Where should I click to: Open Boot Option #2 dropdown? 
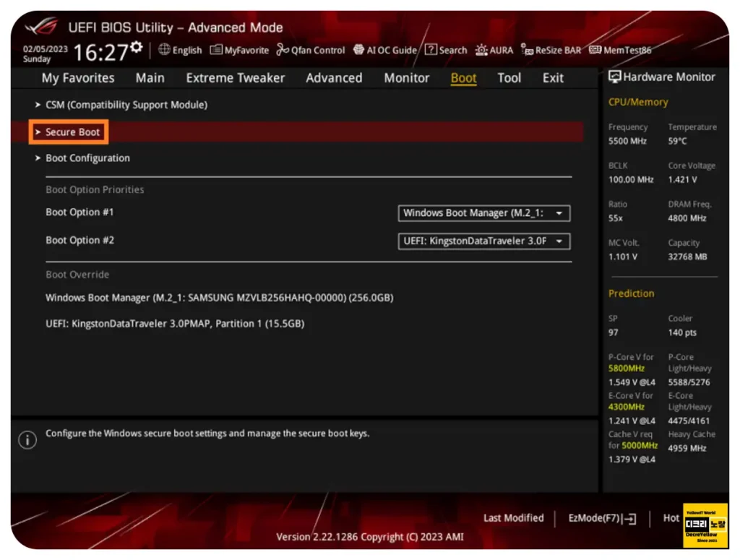pyautogui.click(x=483, y=241)
